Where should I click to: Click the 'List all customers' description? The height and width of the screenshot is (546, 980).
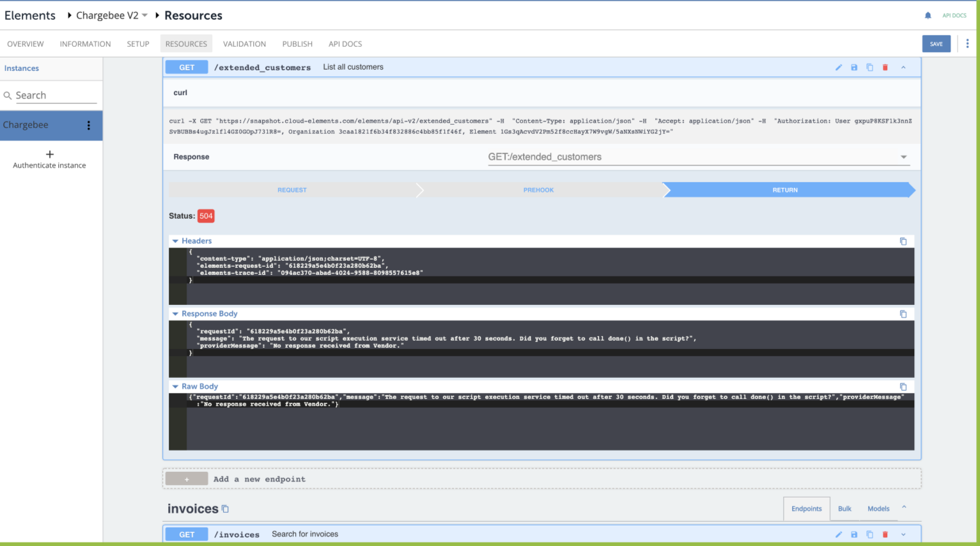pyautogui.click(x=354, y=67)
